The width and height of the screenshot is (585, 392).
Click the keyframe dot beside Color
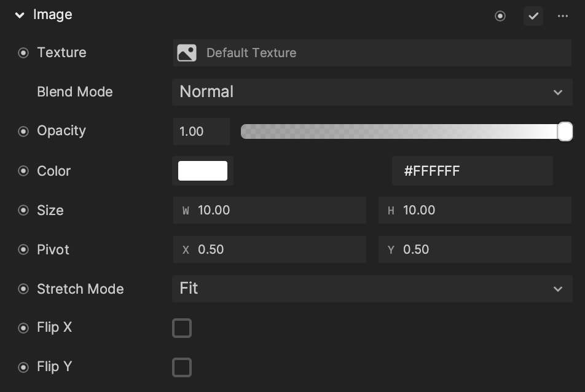pos(23,171)
